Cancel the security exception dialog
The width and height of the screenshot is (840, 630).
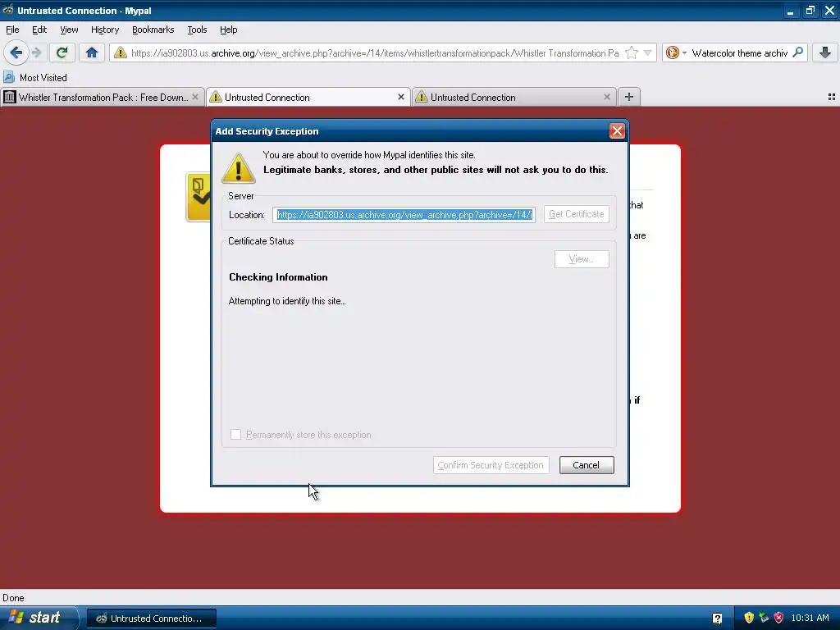pyautogui.click(x=587, y=465)
